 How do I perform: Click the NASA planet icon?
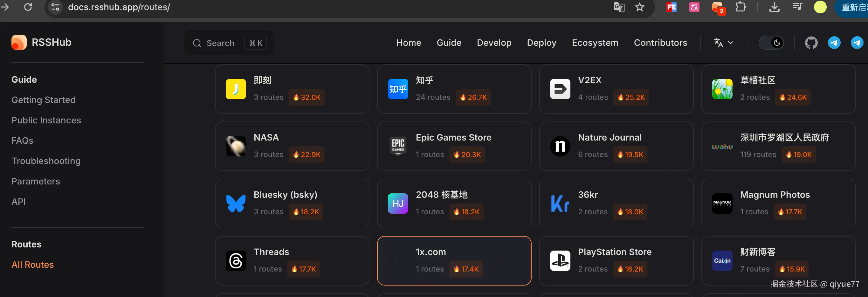pos(236,146)
